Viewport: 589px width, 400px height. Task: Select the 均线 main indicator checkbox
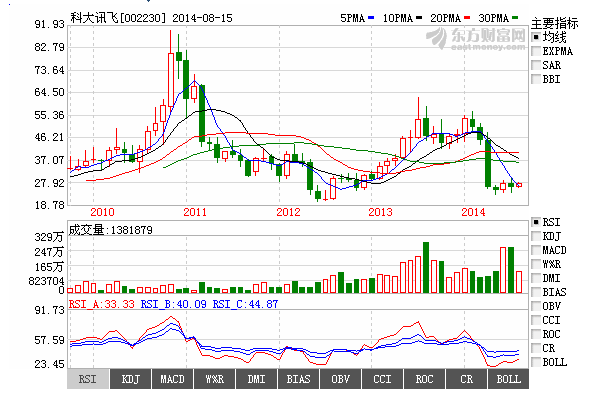(x=536, y=37)
